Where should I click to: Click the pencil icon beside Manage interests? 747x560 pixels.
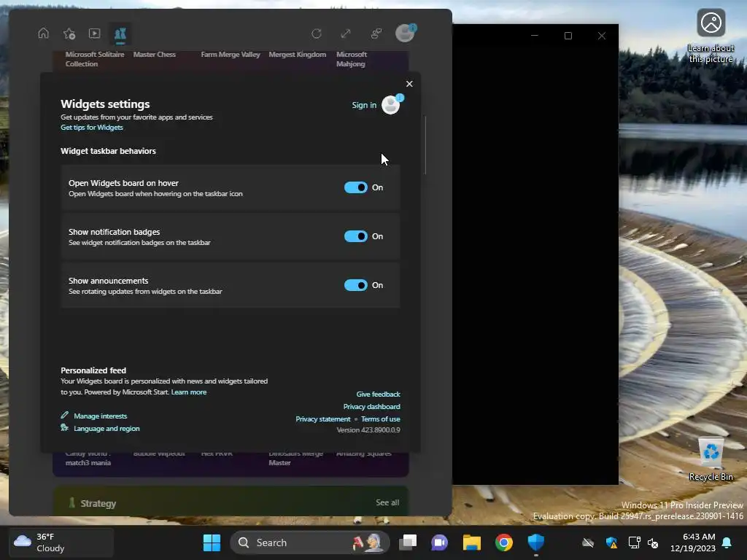coord(64,415)
